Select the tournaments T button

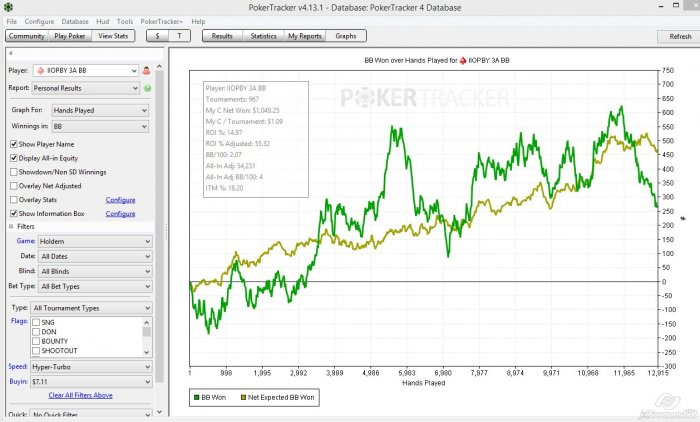(179, 36)
